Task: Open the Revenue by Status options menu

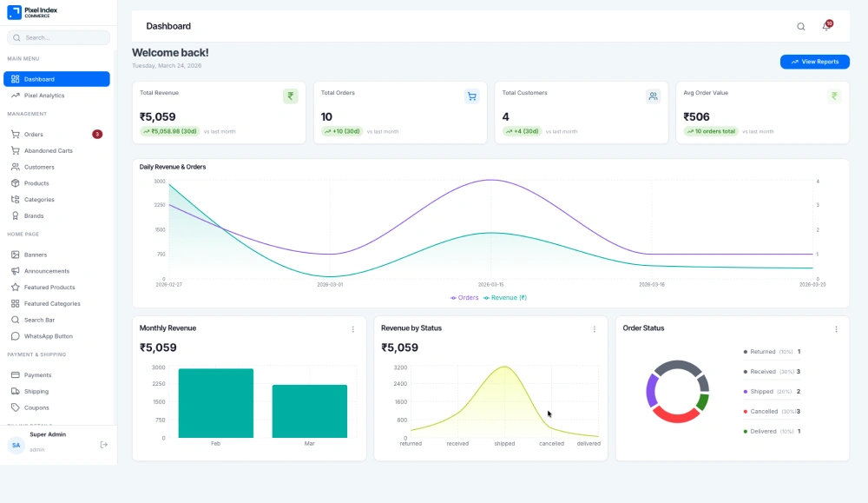Action: click(x=595, y=329)
